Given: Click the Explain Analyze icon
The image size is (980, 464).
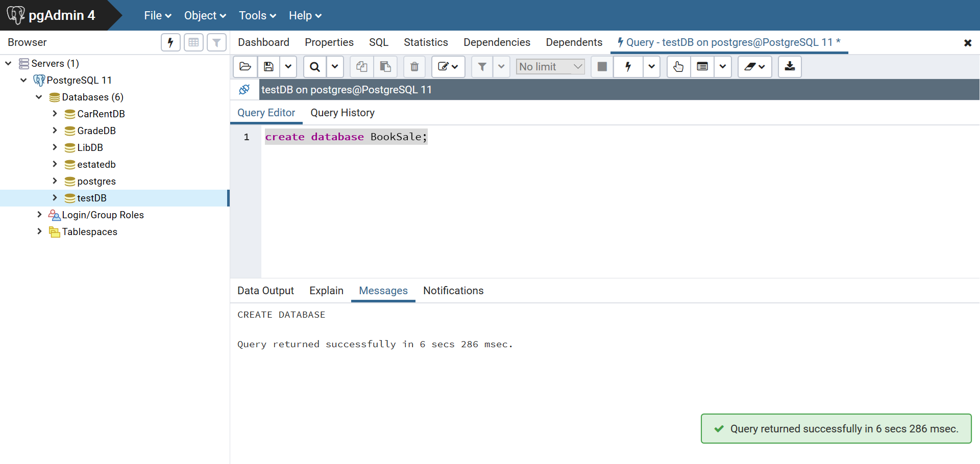Looking at the screenshot, I should click(702, 67).
